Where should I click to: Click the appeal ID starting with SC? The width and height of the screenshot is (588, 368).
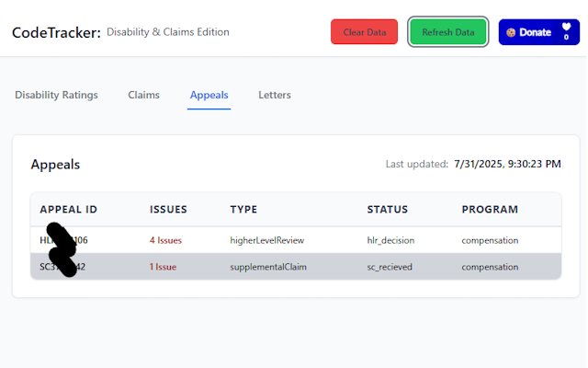[x=62, y=267]
